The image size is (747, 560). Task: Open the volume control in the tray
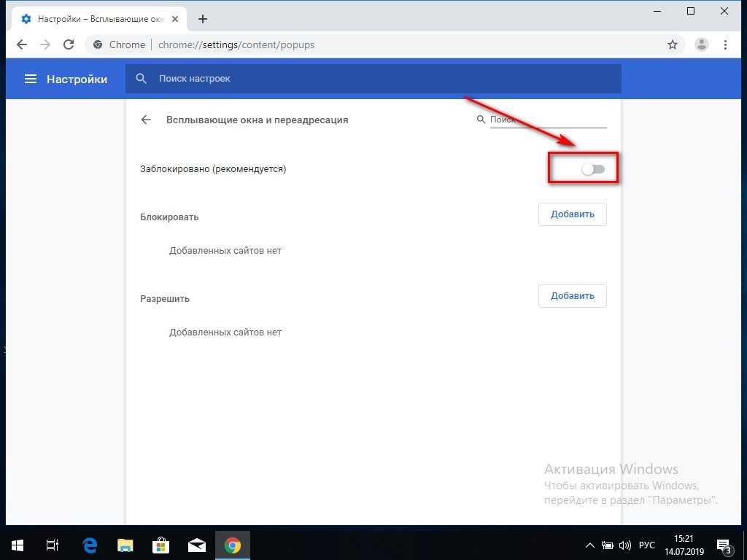[x=624, y=545]
